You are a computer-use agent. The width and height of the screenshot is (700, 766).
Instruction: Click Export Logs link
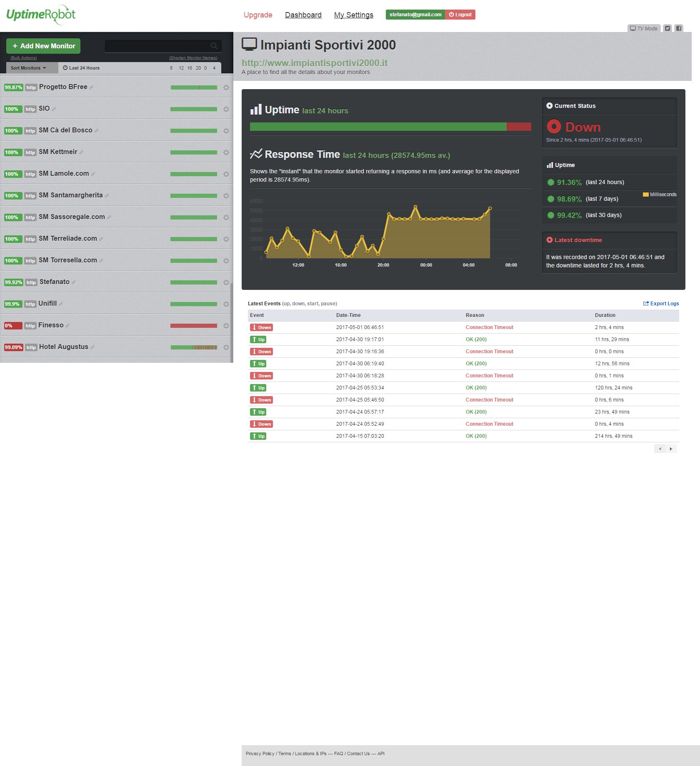(x=661, y=304)
